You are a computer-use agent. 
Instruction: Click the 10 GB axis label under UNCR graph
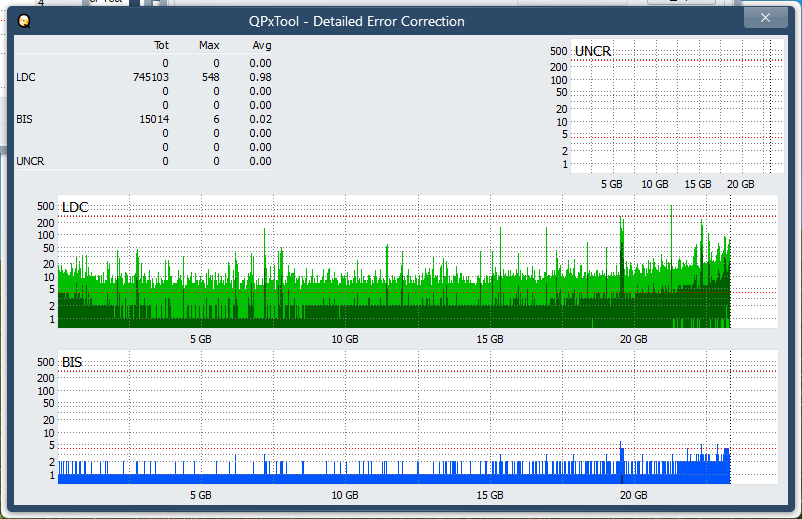coord(655,184)
